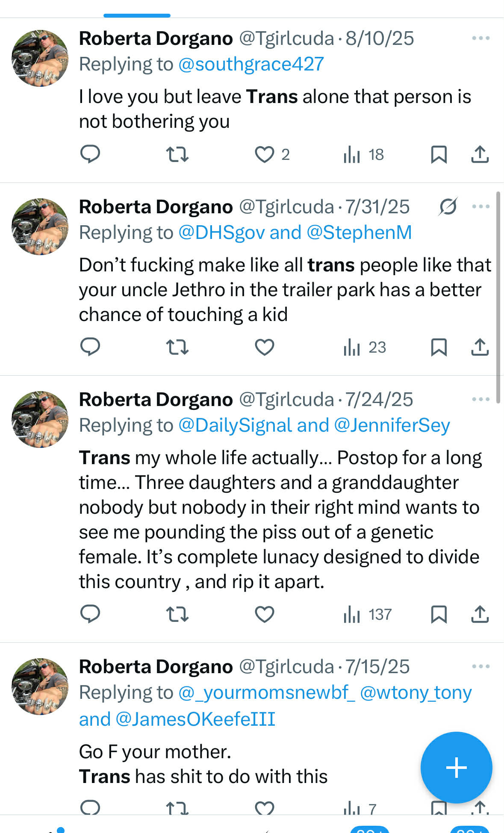Open profile picture on the 7/24/25 tweet

click(x=40, y=419)
